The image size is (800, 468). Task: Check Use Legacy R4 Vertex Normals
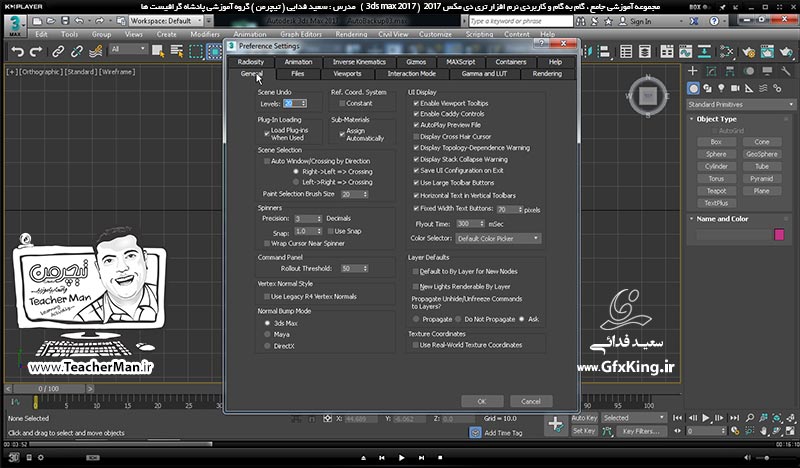point(266,297)
